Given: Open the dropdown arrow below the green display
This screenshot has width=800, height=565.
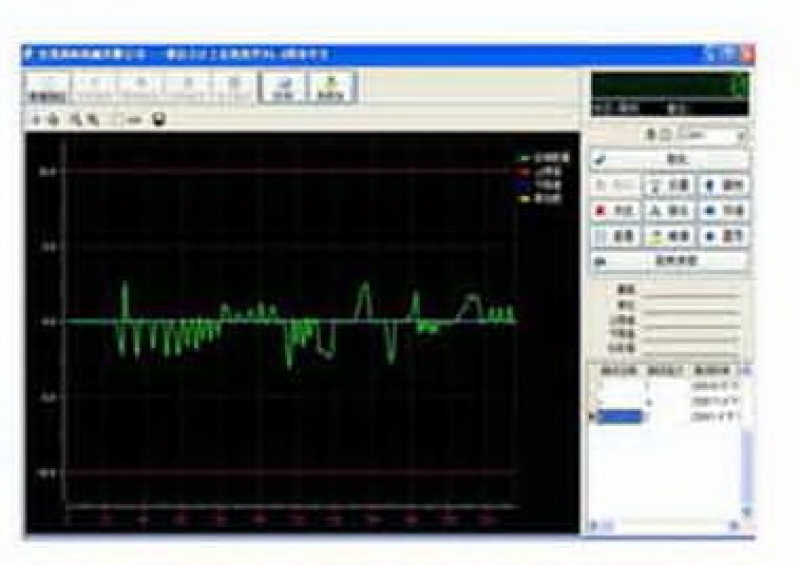Looking at the screenshot, I should 741,135.
